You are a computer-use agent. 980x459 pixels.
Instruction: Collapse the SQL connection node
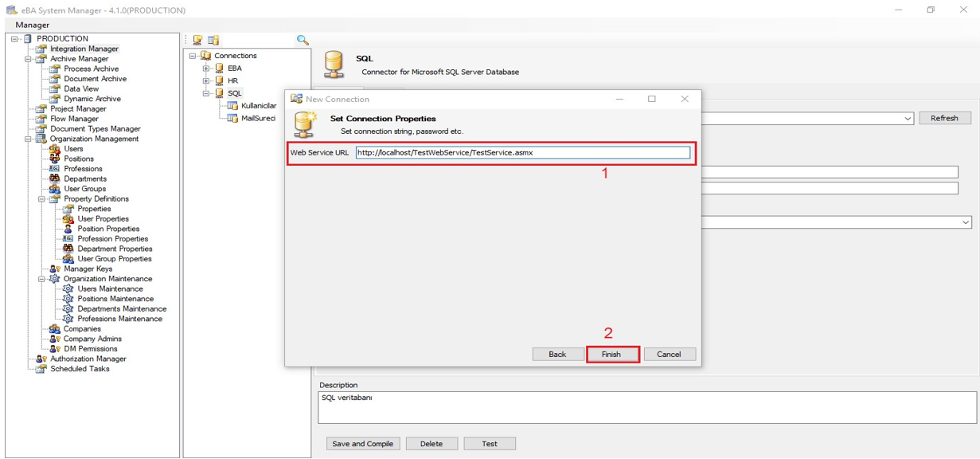(206, 93)
